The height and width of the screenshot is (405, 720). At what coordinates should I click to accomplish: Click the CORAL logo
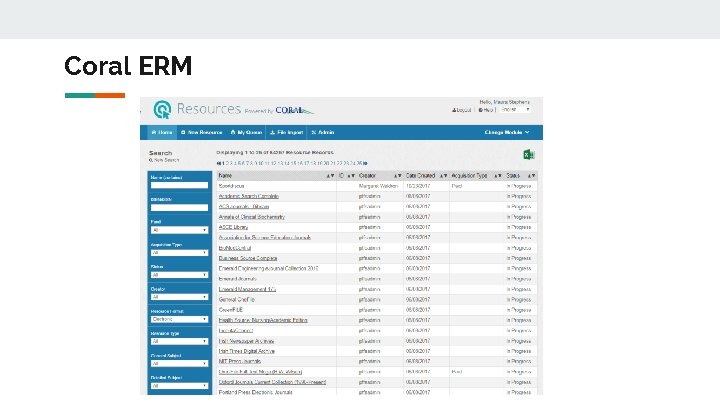pyautogui.click(x=294, y=110)
